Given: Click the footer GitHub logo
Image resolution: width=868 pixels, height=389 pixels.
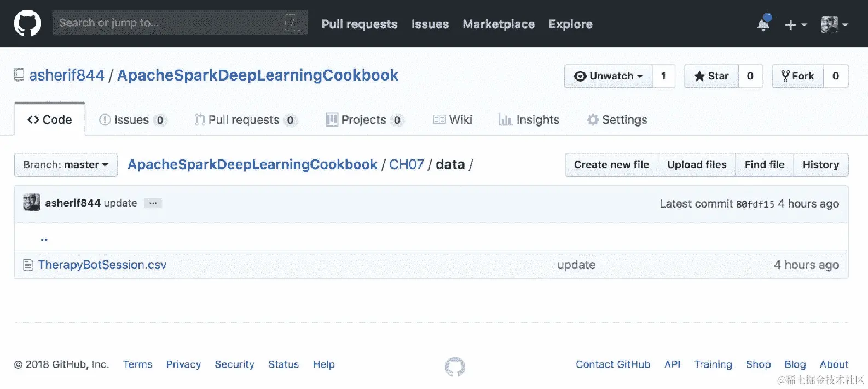Looking at the screenshot, I should tap(455, 367).
